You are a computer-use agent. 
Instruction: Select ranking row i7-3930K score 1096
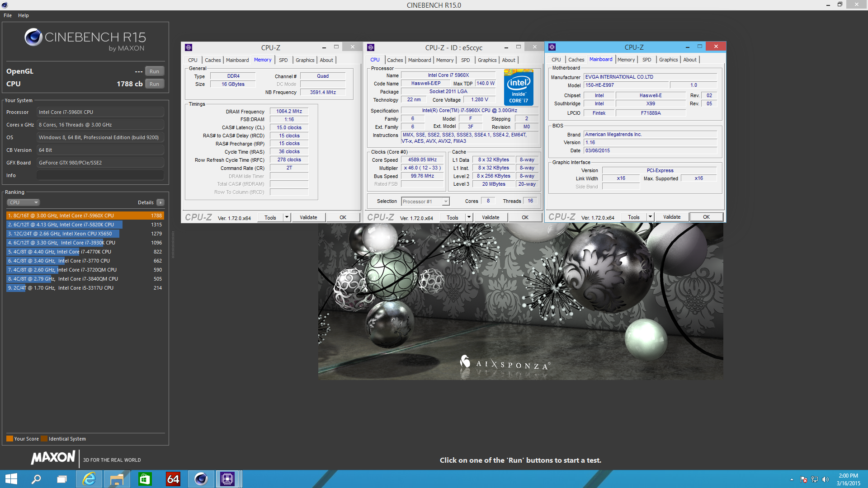point(85,243)
